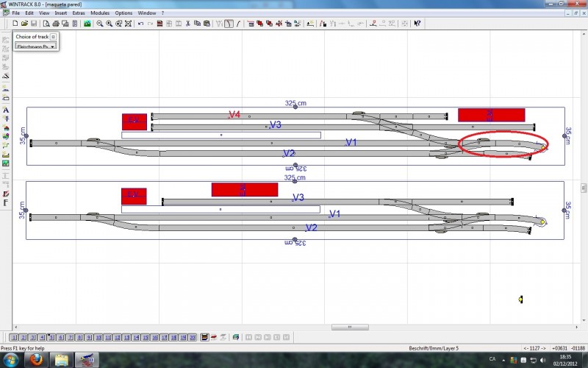Create a new layout file

point(15,24)
